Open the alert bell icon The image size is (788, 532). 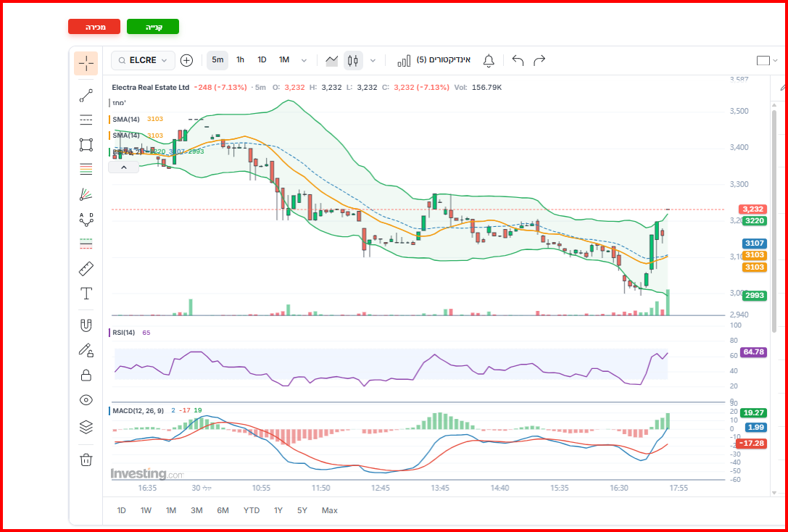[x=489, y=60]
